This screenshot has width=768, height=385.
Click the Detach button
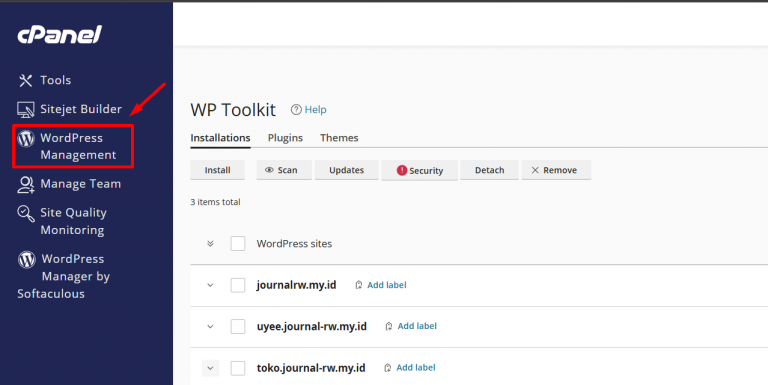click(x=489, y=170)
